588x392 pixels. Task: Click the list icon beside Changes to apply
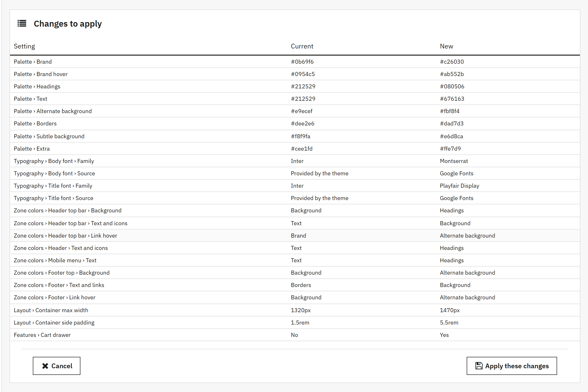pos(22,24)
